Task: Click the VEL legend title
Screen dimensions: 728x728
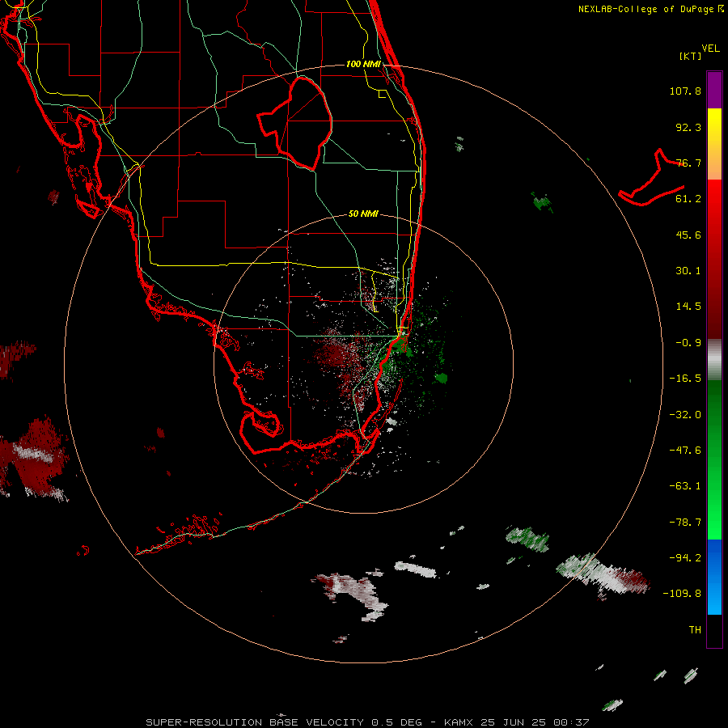Action: coord(710,49)
